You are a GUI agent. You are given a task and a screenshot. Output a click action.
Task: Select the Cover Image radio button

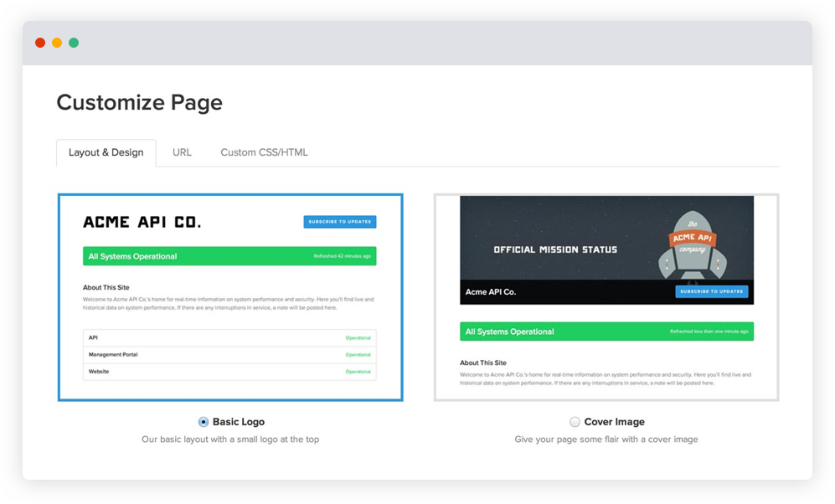575,422
